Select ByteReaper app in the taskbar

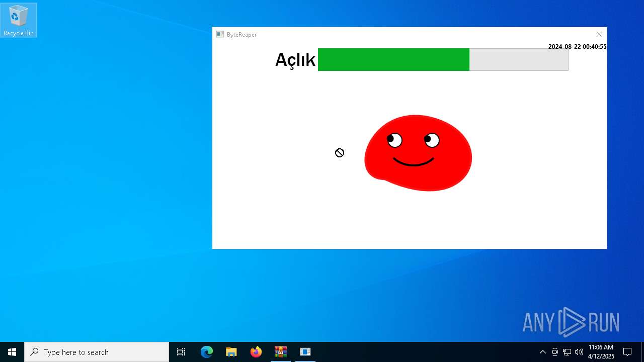coord(305,352)
